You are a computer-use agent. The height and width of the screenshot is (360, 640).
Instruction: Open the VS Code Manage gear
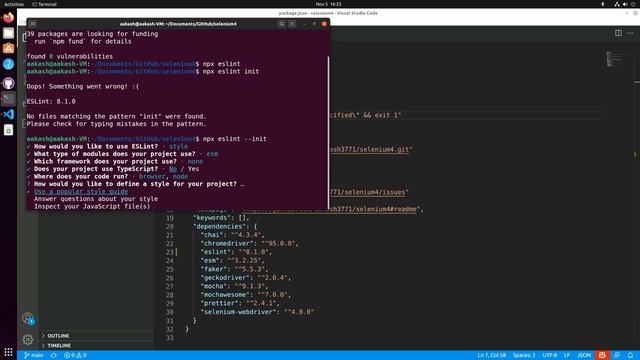coord(28,339)
